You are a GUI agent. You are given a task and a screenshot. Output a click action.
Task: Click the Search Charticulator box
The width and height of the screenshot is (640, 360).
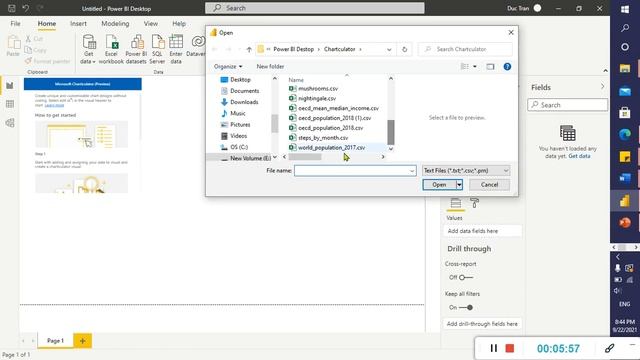pyautogui.click(x=465, y=49)
